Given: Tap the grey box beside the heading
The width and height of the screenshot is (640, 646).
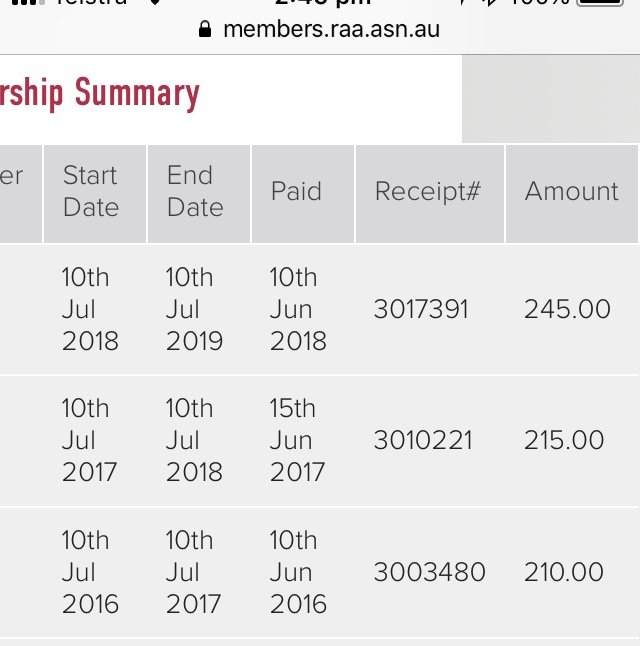Looking at the screenshot, I should coord(551,99).
